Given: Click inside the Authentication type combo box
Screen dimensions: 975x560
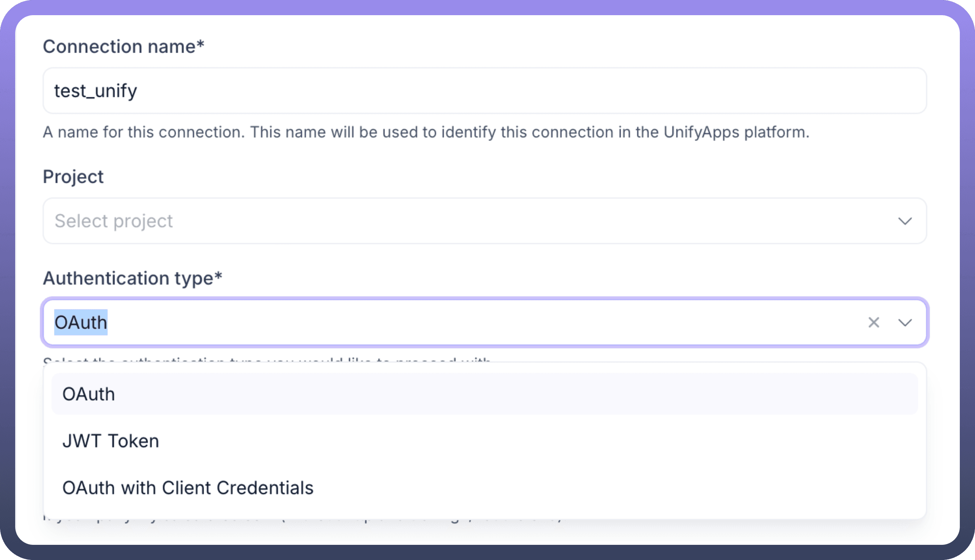Looking at the screenshot, I should [x=462, y=322].
